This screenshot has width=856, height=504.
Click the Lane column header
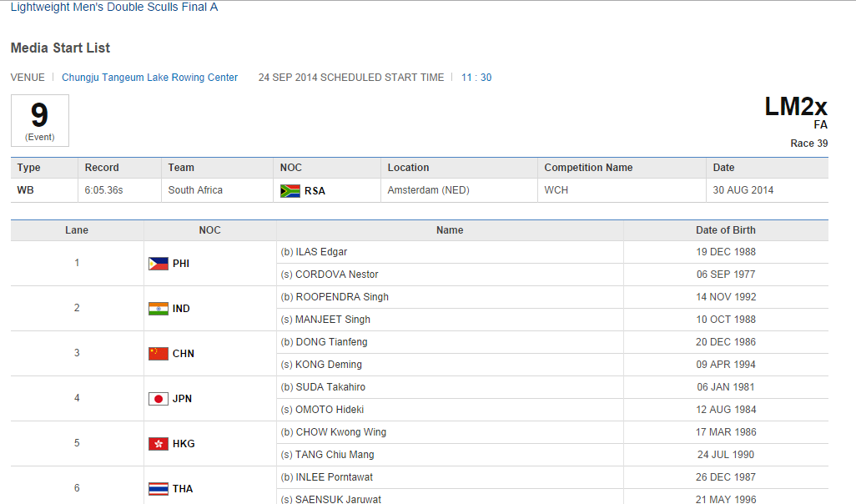tap(77, 230)
